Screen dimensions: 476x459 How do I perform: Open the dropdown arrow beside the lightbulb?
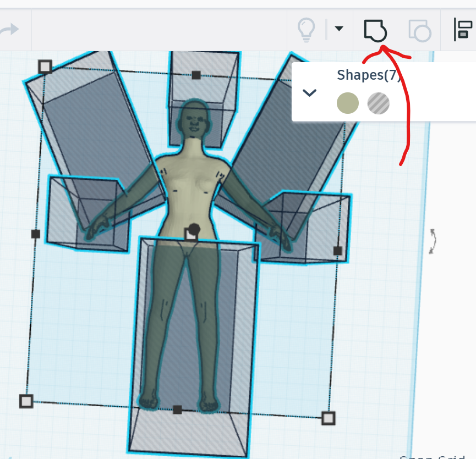[x=339, y=29]
